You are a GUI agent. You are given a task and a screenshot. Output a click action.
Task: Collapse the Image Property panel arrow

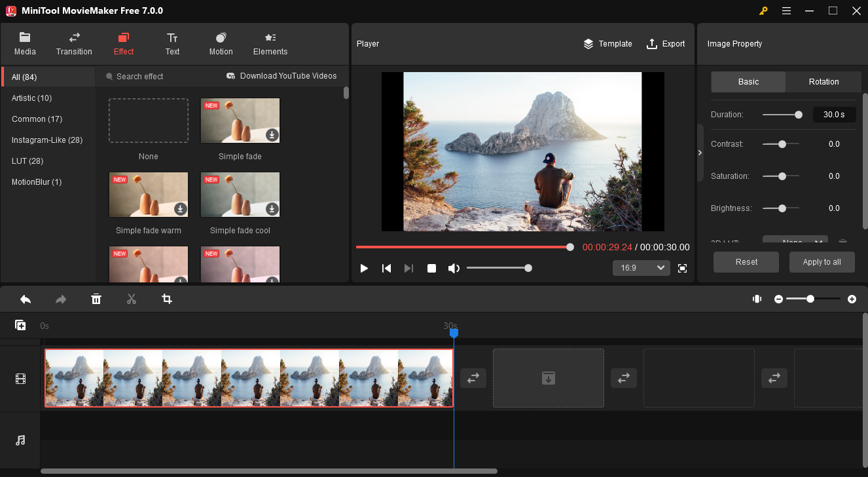(700, 153)
